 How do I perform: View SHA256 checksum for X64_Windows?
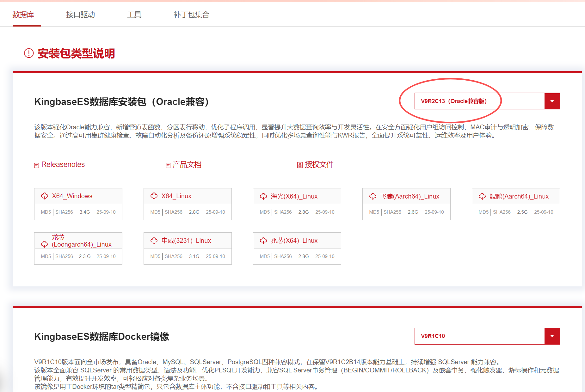coord(64,212)
